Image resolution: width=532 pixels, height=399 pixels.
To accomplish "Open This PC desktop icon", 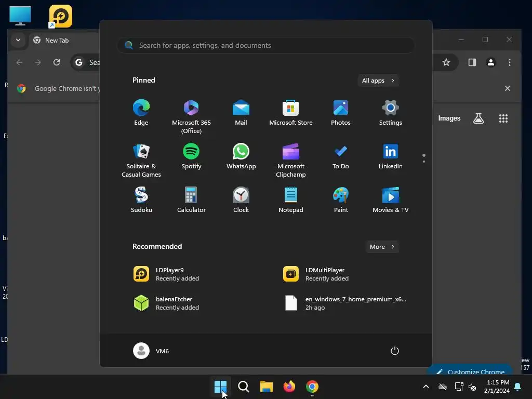I will point(20,16).
